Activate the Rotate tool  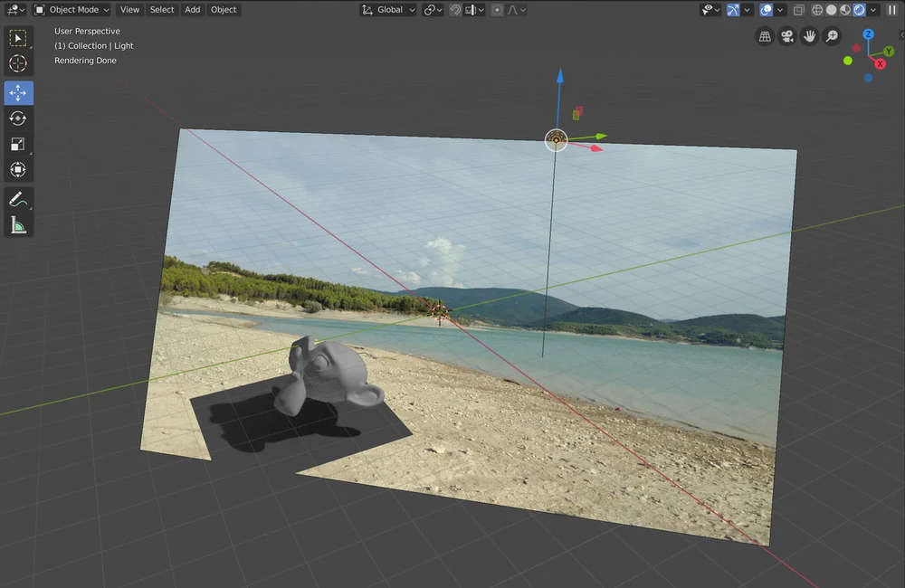click(18, 118)
